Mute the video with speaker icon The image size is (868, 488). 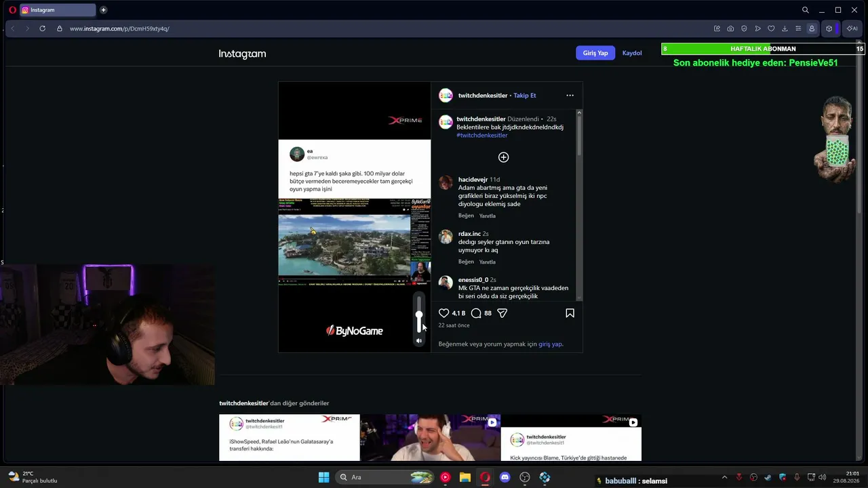tap(419, 341)
